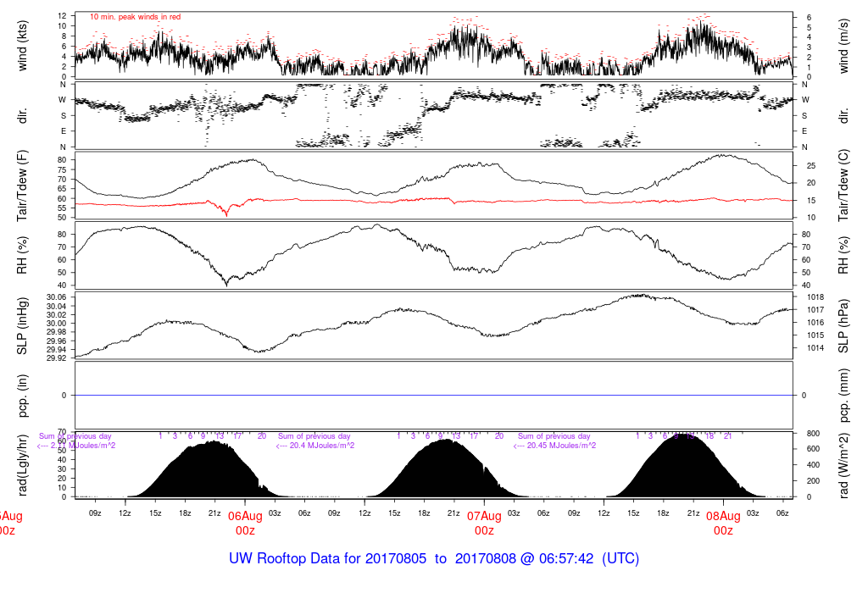Click the '08Aug 00z' date label
The height and width of the screenshot is (593, 868).
724,524
